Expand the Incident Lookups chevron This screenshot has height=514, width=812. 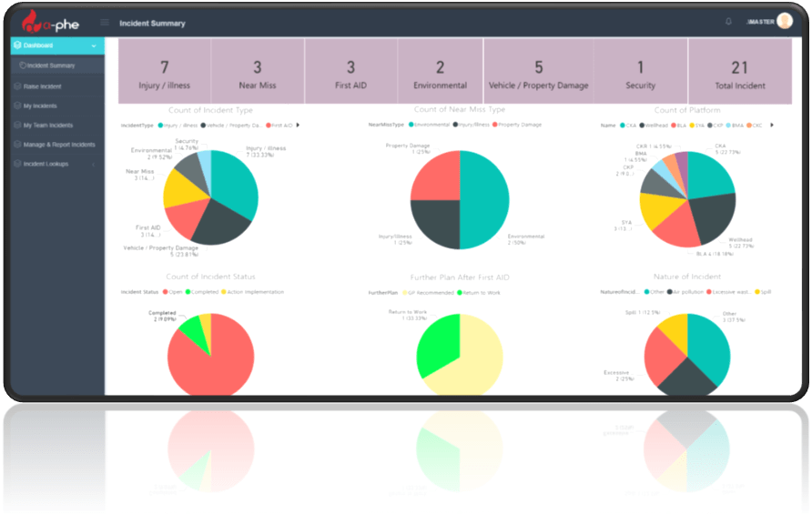[94, 164]
